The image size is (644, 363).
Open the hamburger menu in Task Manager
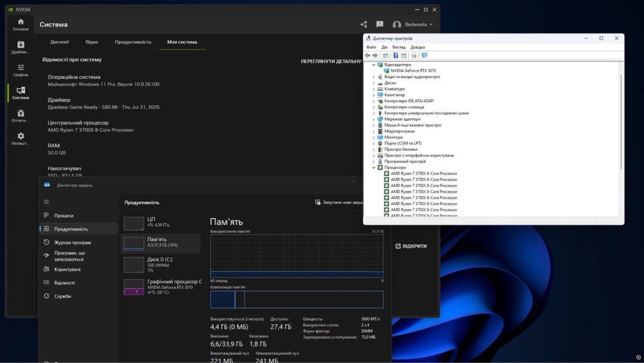pyautogui.click(x=46, y=202)
